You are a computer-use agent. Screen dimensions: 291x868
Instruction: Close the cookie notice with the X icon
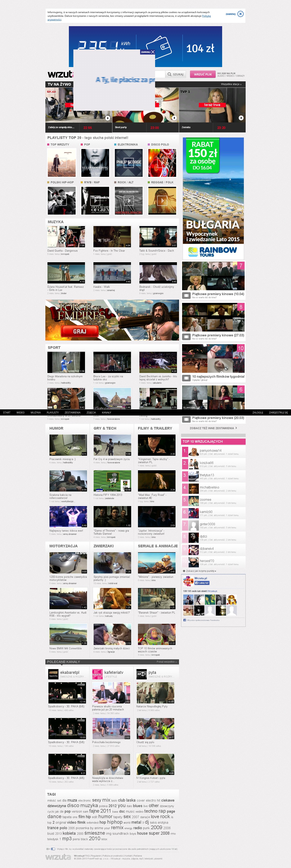coord(240,14)
